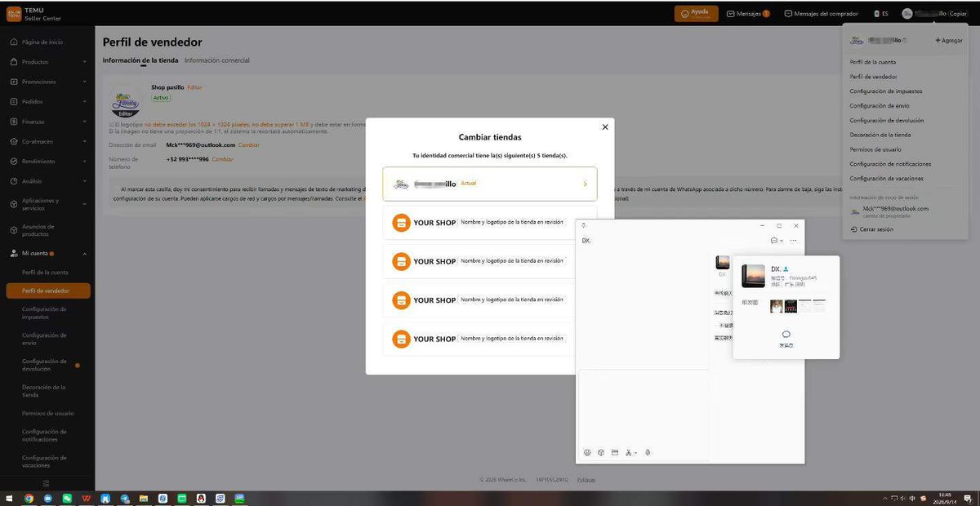
Task: Open the Windows Start menu
Action: coord(10,498)
